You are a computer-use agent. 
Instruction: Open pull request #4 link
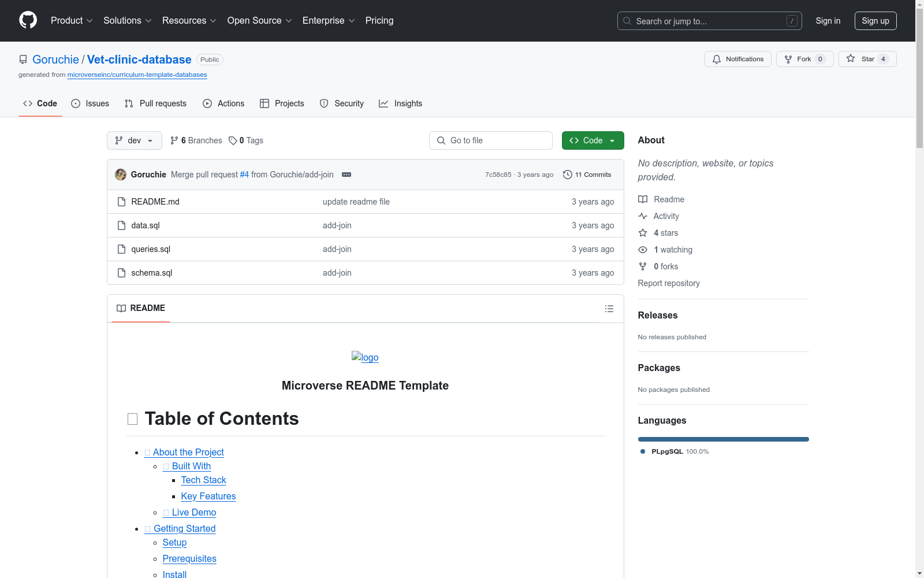tap(244, 175)
